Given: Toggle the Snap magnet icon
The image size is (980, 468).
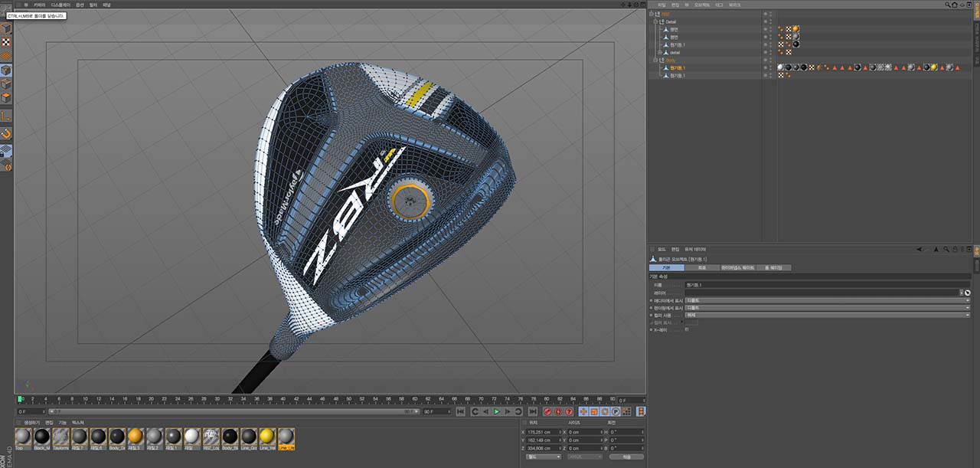Looking at the screenshot, I should (x=5, y=134).
